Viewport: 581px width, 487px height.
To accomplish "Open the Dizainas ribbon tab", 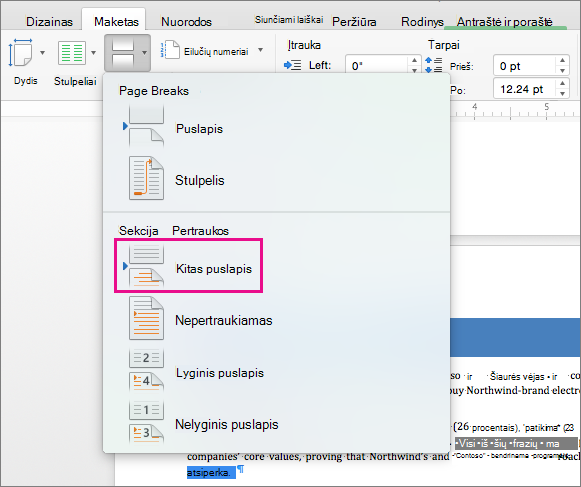I will [49, 22].
